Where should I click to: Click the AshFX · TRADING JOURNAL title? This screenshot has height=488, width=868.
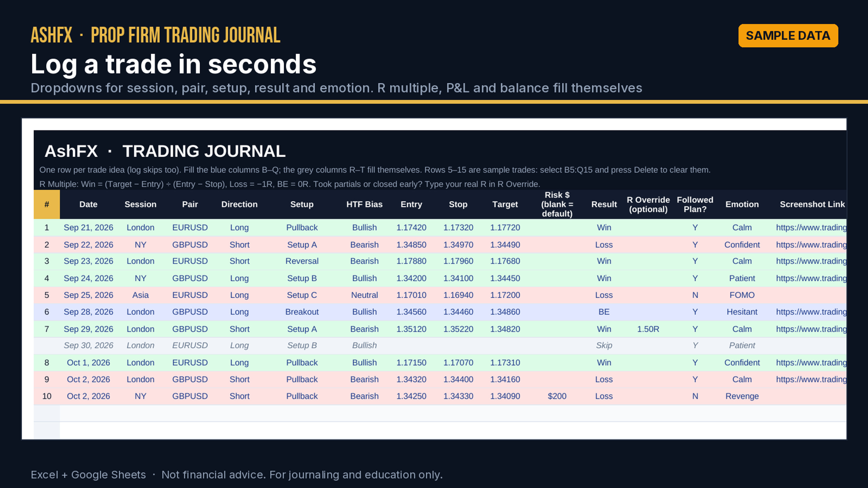[x=165, y=151]
